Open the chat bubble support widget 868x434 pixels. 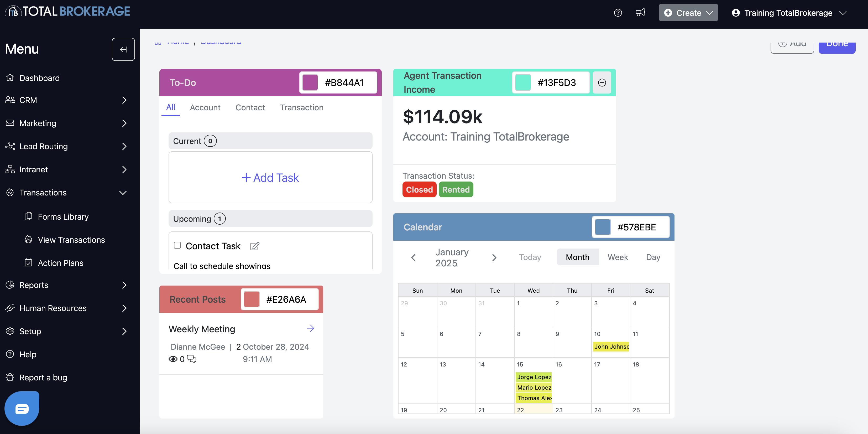(22, 409)
